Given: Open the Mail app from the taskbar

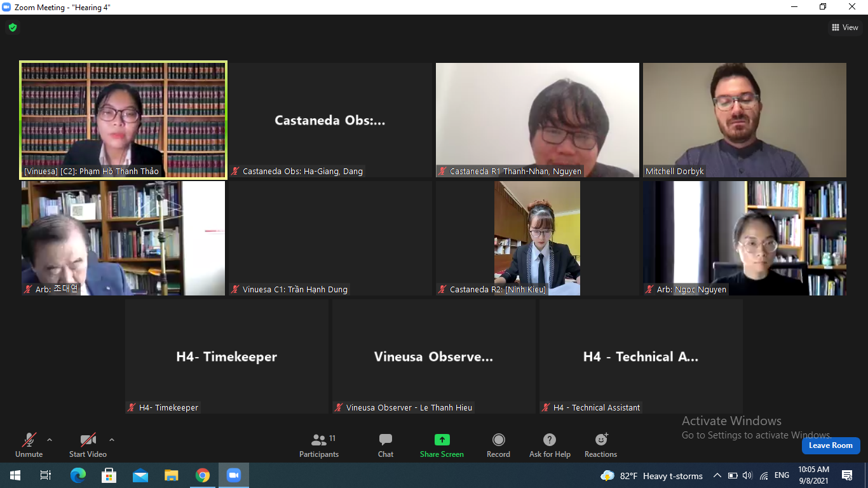Looking at the screenshot, I should click(140, 475).
